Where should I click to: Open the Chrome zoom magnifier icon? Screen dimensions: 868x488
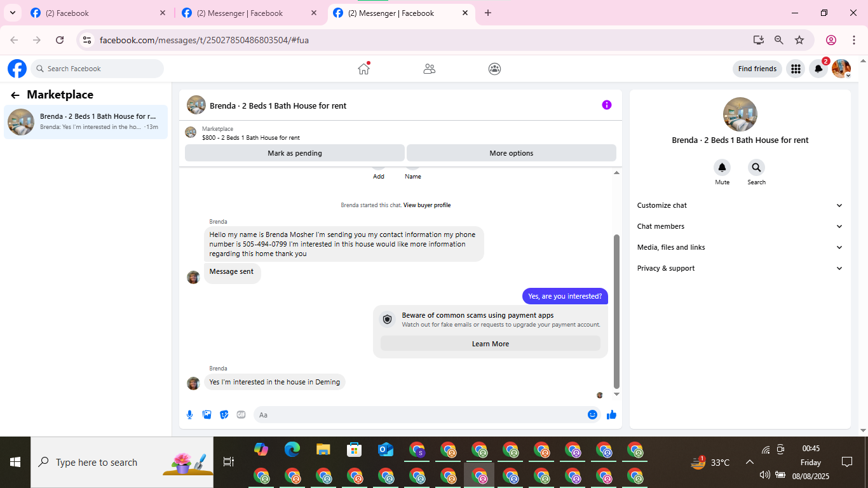pos(779,40)
